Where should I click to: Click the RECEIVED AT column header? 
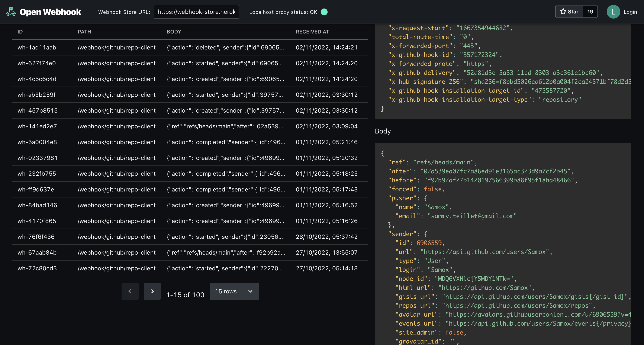coord(312,32)
